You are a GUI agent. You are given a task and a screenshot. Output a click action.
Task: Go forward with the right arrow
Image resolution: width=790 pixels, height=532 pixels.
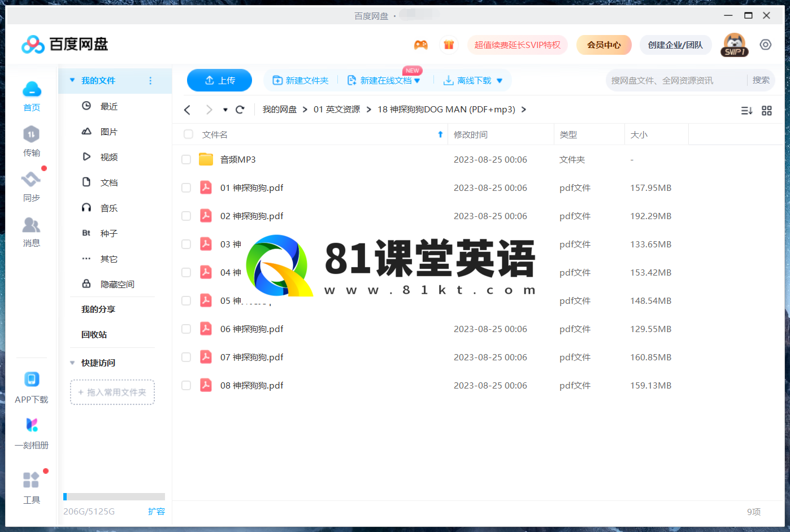click(x=209, y=110)
